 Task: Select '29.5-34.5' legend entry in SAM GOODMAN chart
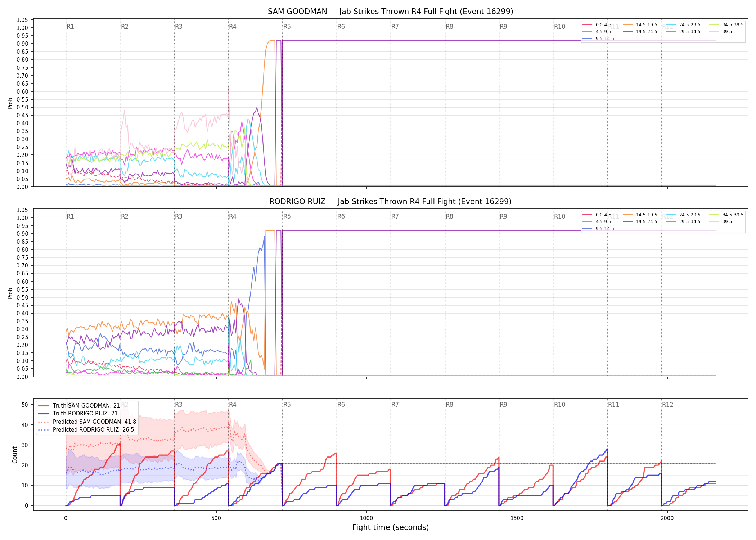pyautogui.click(x=683, y=32)
